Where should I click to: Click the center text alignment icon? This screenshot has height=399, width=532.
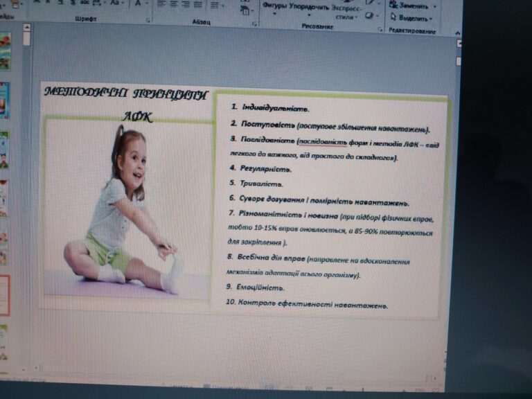174,4
